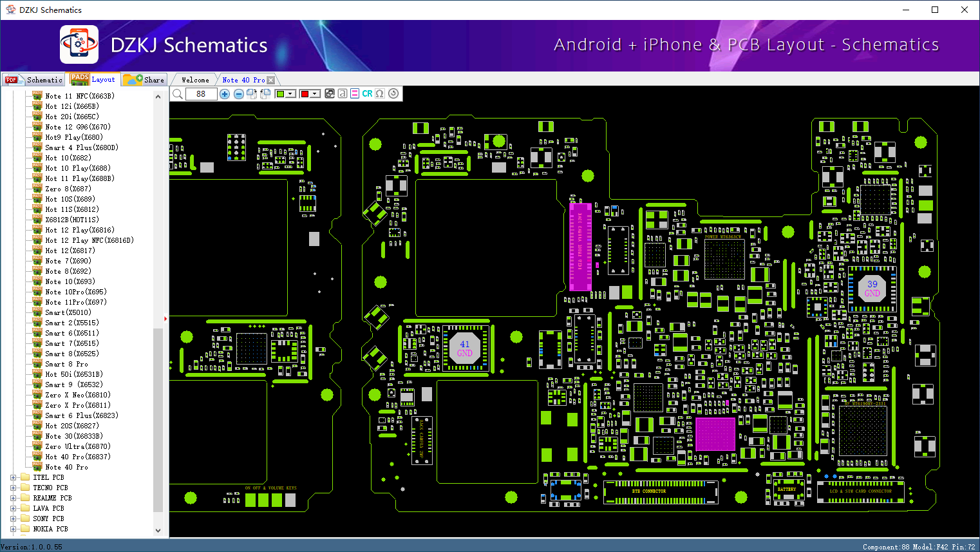The width and height of the screenshot is (980, 552).
Task: Click the PADS icon beside Note 12 G96(X670)
Action: pyautogui.click(x=37, y=127)
